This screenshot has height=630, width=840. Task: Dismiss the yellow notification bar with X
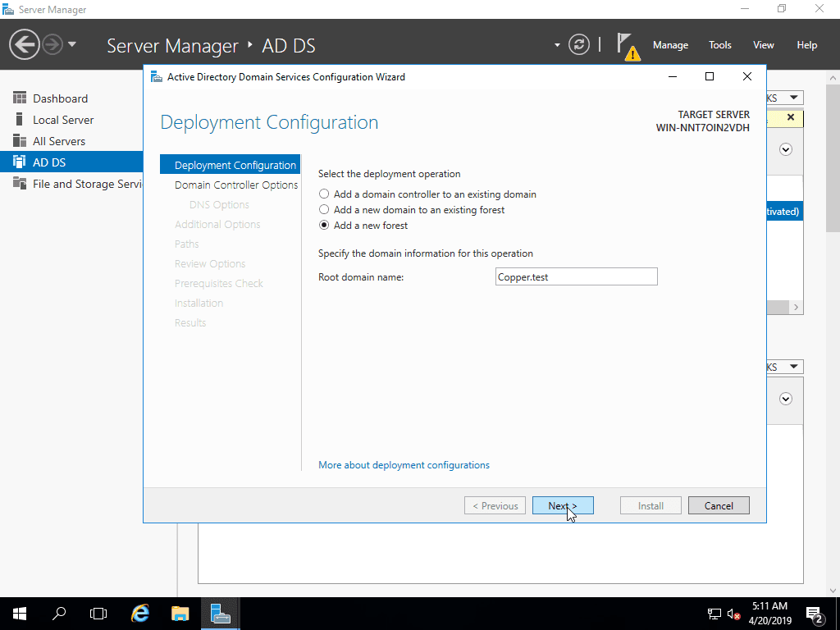[x=790, y=116]
